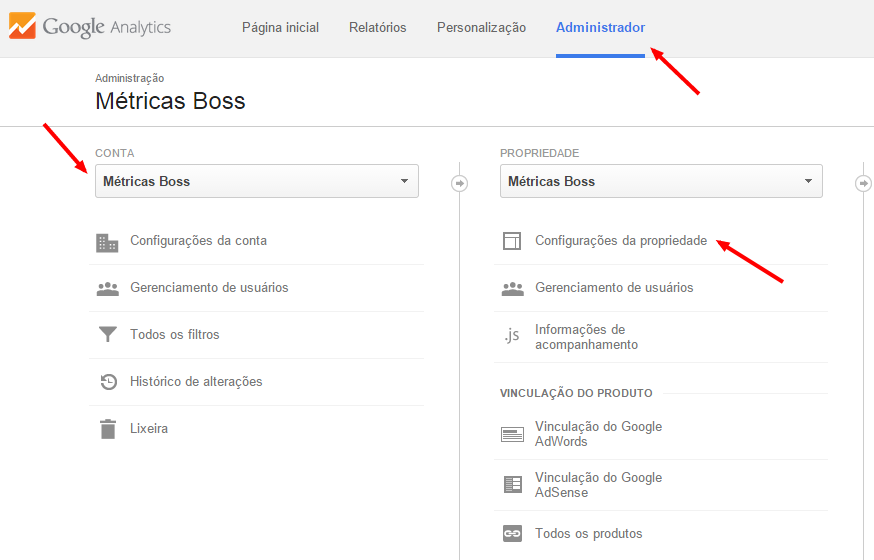Screen dimensions: 874x560
Task: Click the funnel icon for all filters
Action: point(107,335)
